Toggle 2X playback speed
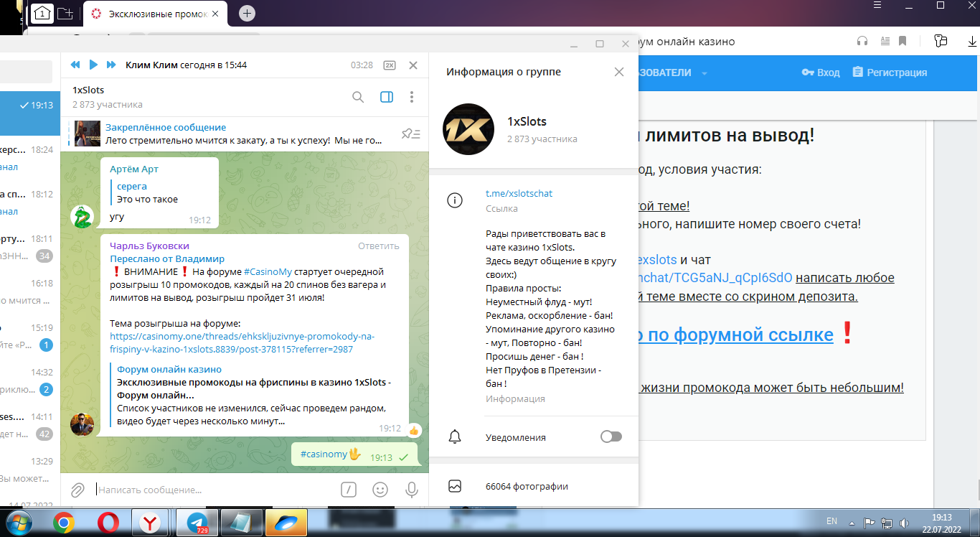This screenshot has height=537, width=980. click(390, 65)
